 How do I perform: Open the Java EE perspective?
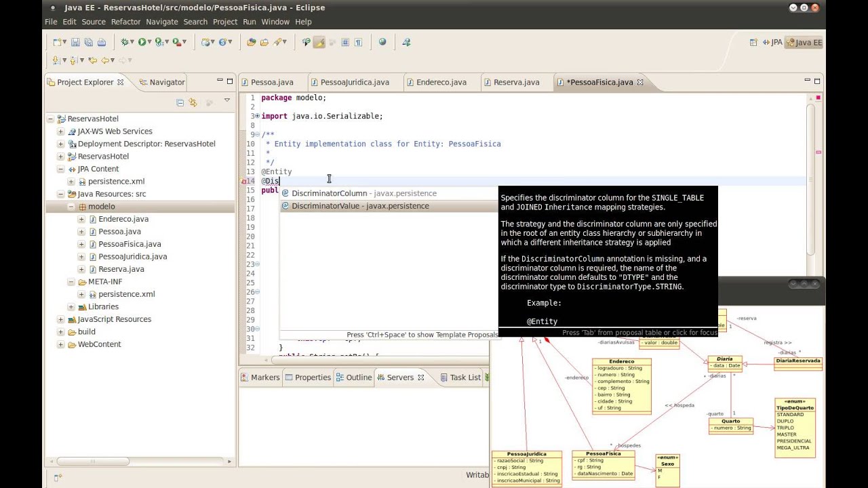804,42
